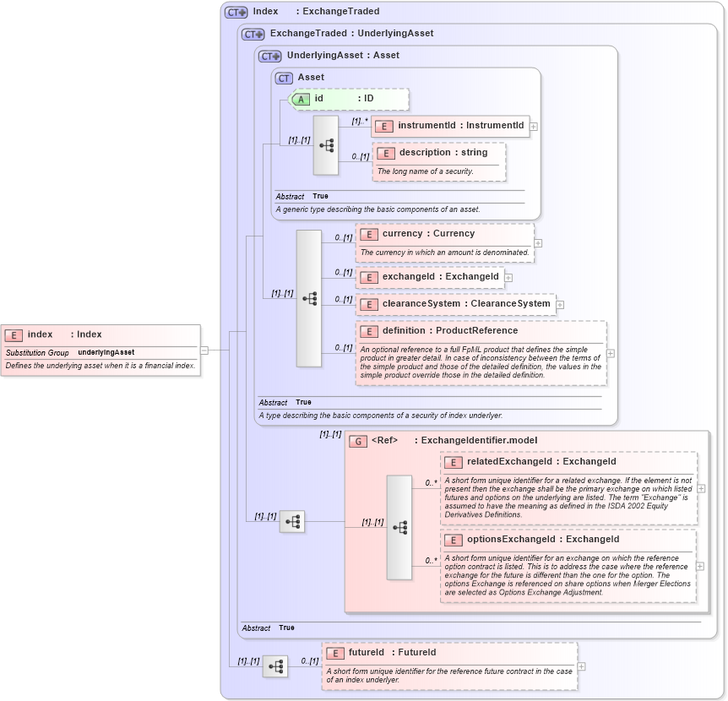Click the CT icon on the Asset type header

283,77
